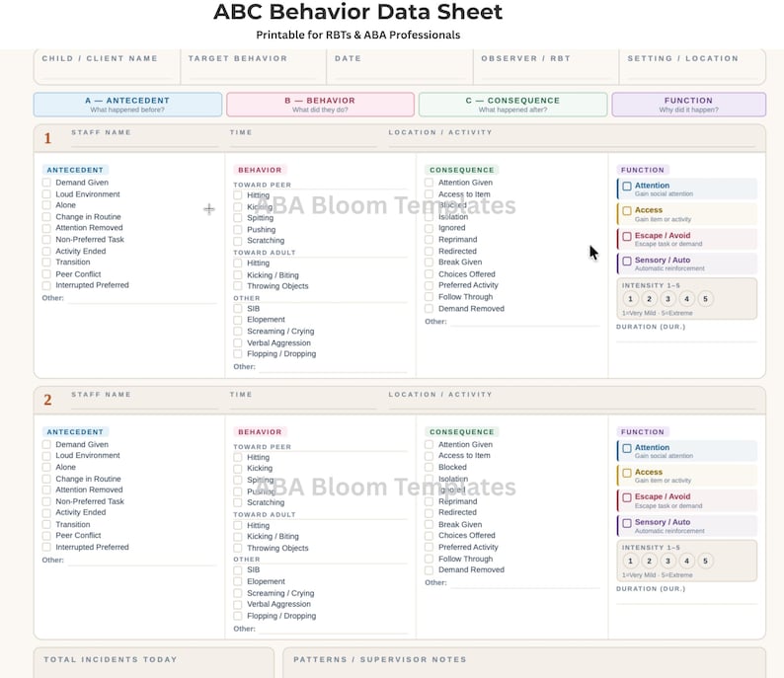Screen dimensions: 784x678
Task: Check Follow Through in incident 1 consequence
Action: coord(429,297)
